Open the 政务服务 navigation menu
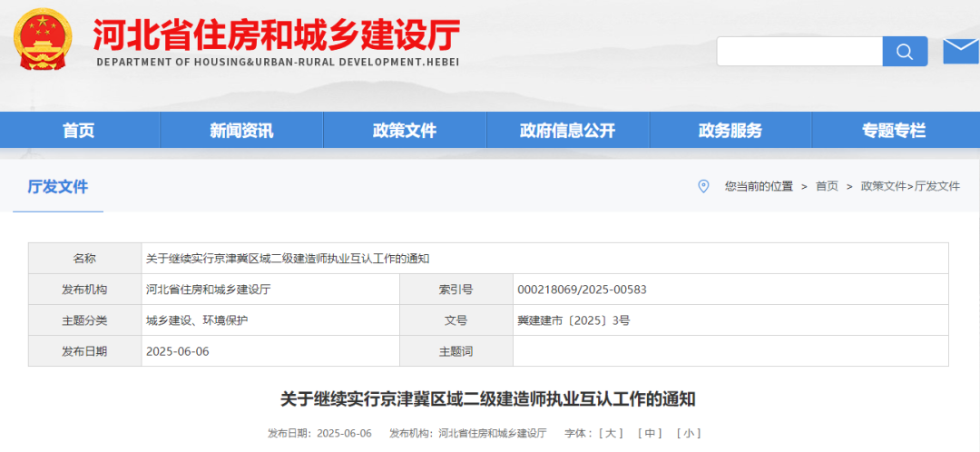Image resolution: width=980 pixels, height=452 pixels. (730, 130)
